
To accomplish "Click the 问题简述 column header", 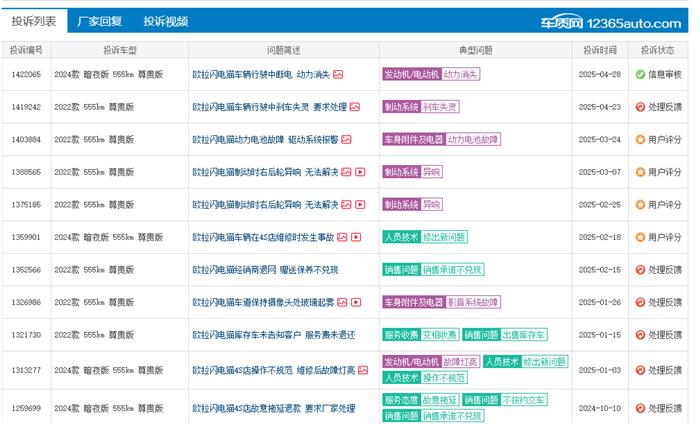I will (x=284, y=50).
